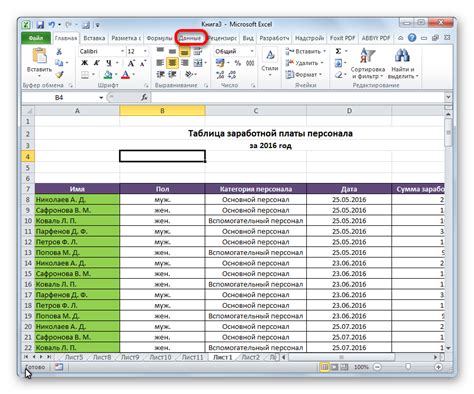Screen dimensions: 474x394
Task: Switch to the Данные ribbon tab
Action: [x=190, y=38]
